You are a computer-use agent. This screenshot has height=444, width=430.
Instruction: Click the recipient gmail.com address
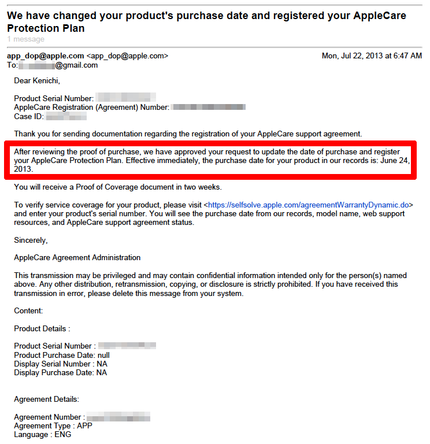pyautogui.click(x=58, y=65)
